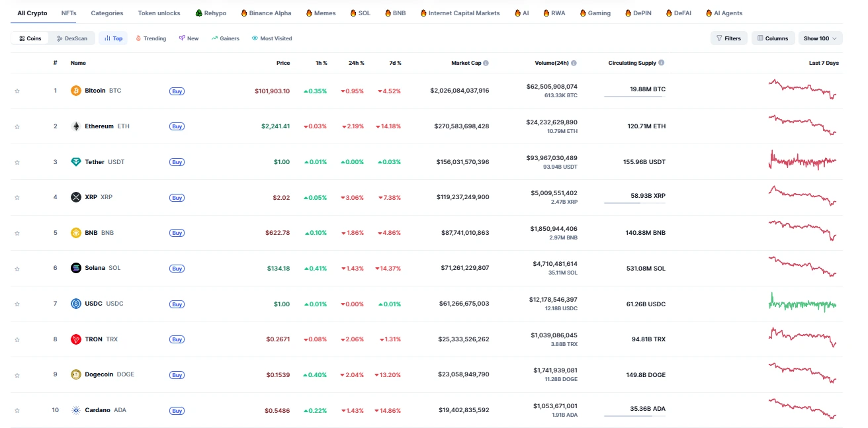Open the Show 100 rows dropdown
The width and height of the screenshot is (868, 428).
[820, 38]
